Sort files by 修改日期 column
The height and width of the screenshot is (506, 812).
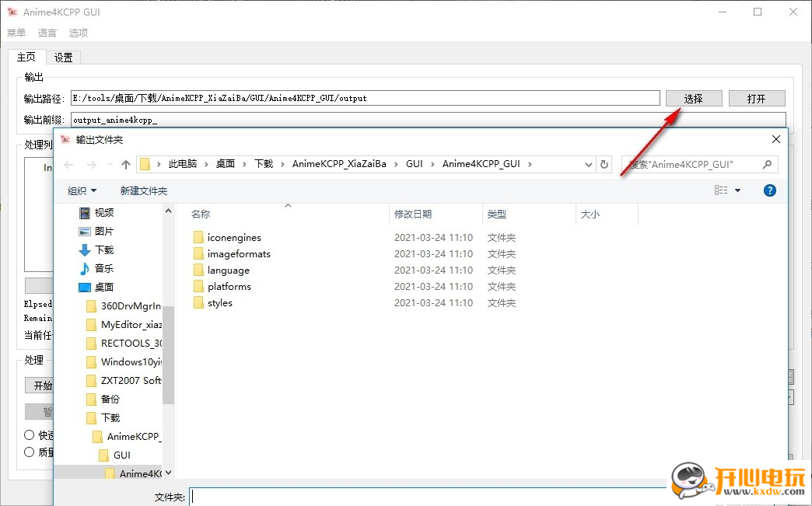413,214
